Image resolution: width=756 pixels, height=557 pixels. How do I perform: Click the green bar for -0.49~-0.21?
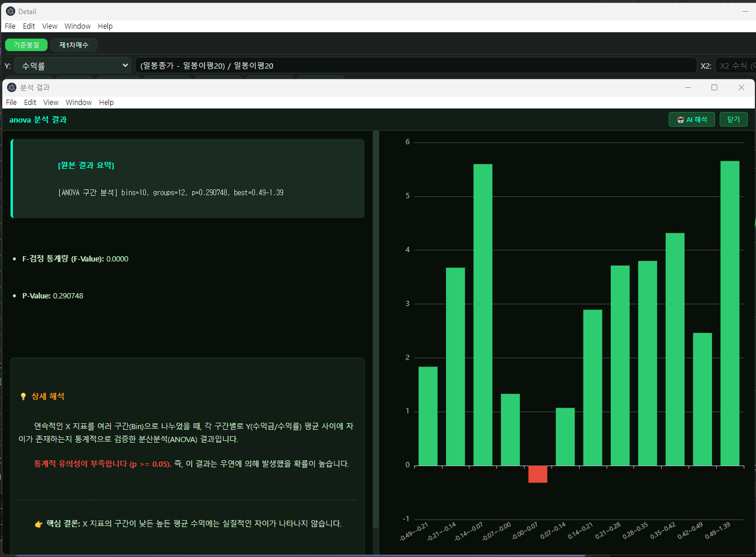point(428,416)
